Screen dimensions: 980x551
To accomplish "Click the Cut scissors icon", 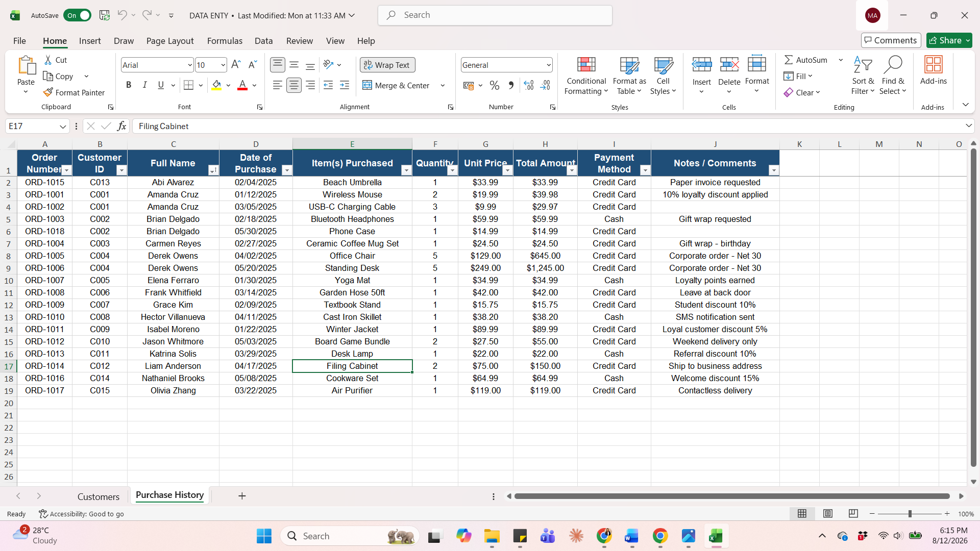I will (48, 60).
